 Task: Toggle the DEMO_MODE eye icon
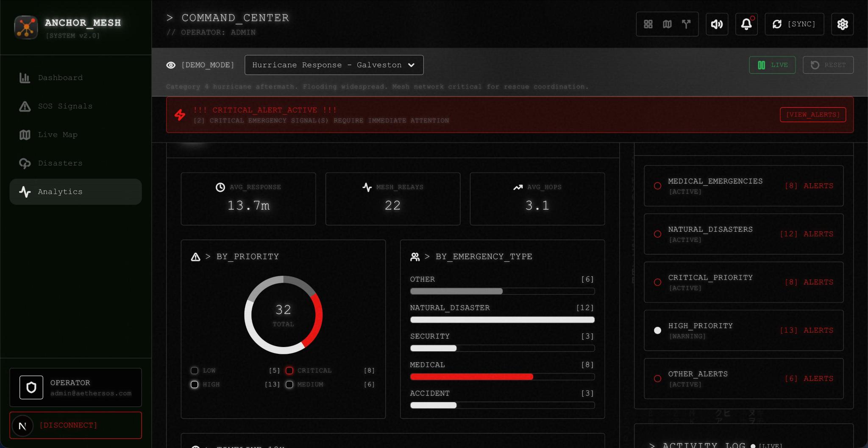171,65
